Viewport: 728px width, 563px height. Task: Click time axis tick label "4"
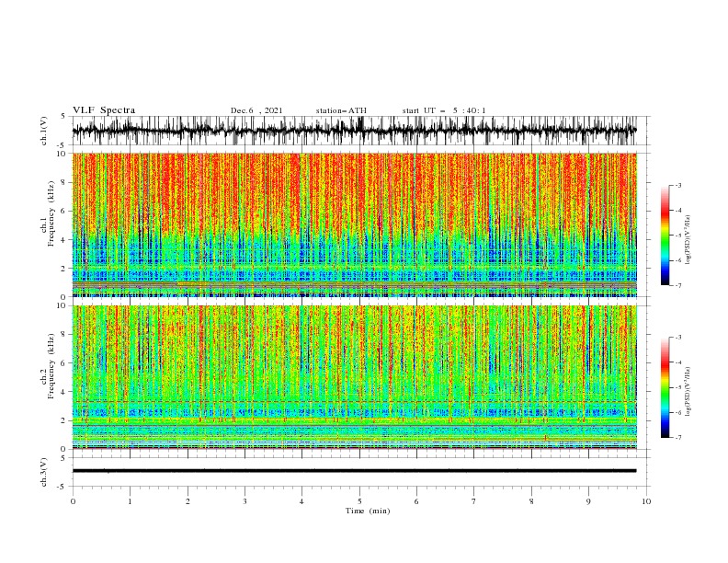click(x=301, y=501)
